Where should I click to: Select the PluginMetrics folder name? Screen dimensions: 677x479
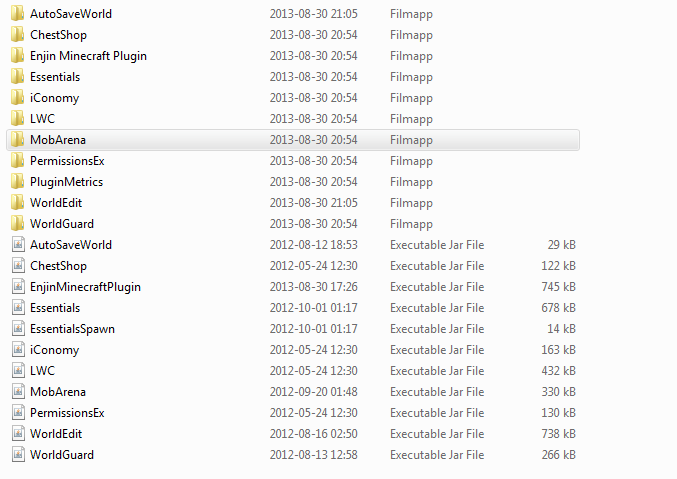pos(66,182)
